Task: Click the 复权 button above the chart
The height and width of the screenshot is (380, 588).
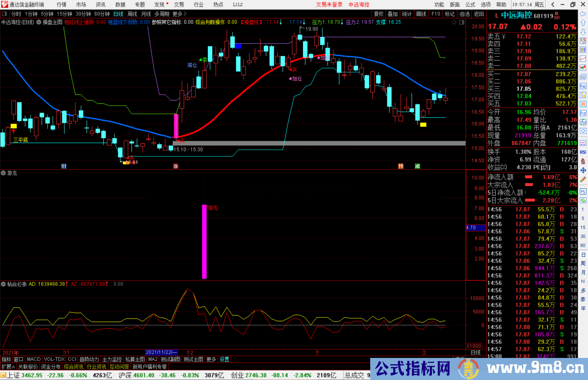Action: (x=378, y=14)
